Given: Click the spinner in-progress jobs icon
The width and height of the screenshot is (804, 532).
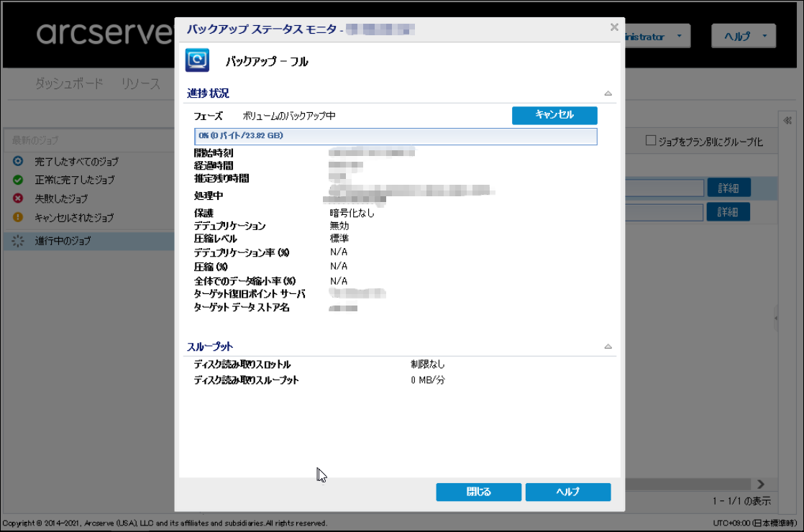Looking at the screenshot, I should tap(18, 241).
